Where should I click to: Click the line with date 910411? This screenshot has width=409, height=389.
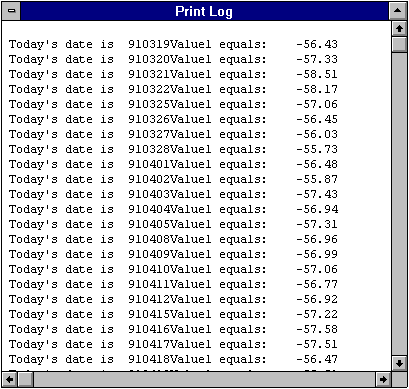pyautogui.click(x=173, y=284)
